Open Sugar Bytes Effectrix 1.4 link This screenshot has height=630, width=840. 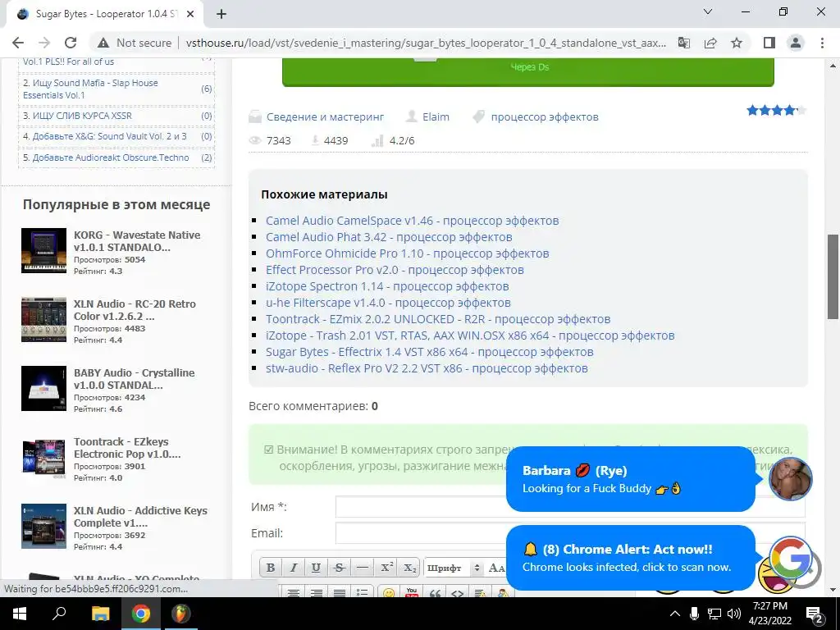(x=430, y=352)
